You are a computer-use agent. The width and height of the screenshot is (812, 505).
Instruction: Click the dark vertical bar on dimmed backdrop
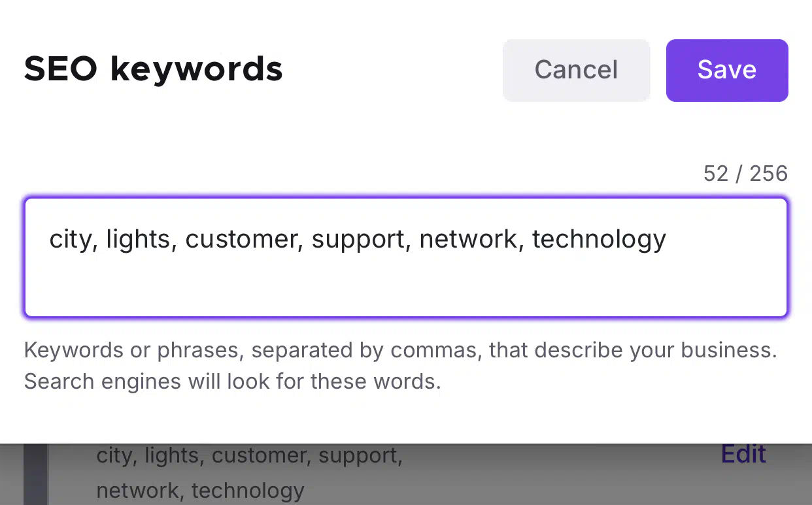36,475
